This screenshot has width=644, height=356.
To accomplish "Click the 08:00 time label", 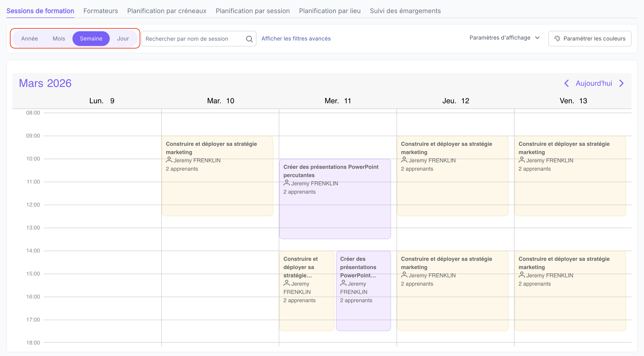I will tap(33, 113).
